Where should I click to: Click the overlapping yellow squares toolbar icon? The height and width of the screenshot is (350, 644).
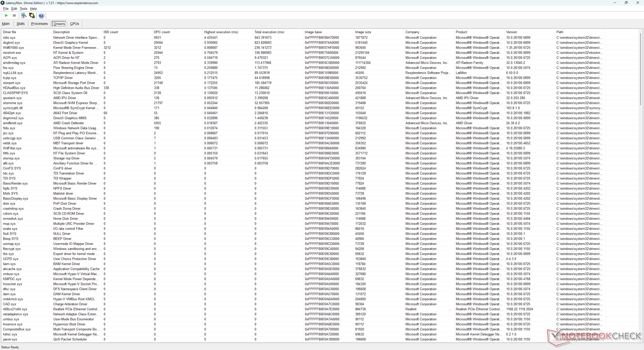point(32,15)
